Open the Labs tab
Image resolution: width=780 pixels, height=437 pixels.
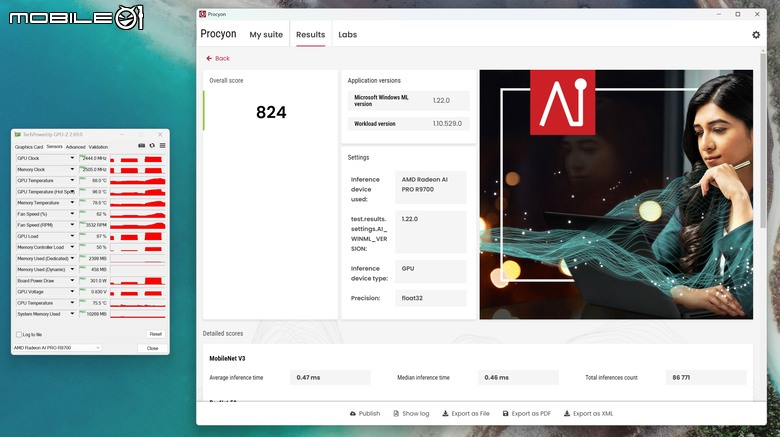[347, 34]
